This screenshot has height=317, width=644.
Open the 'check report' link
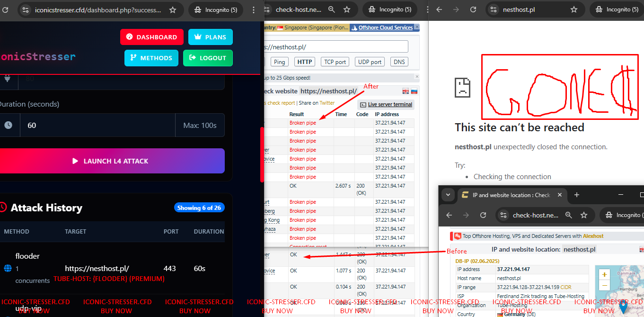click(x=281, y=103)
